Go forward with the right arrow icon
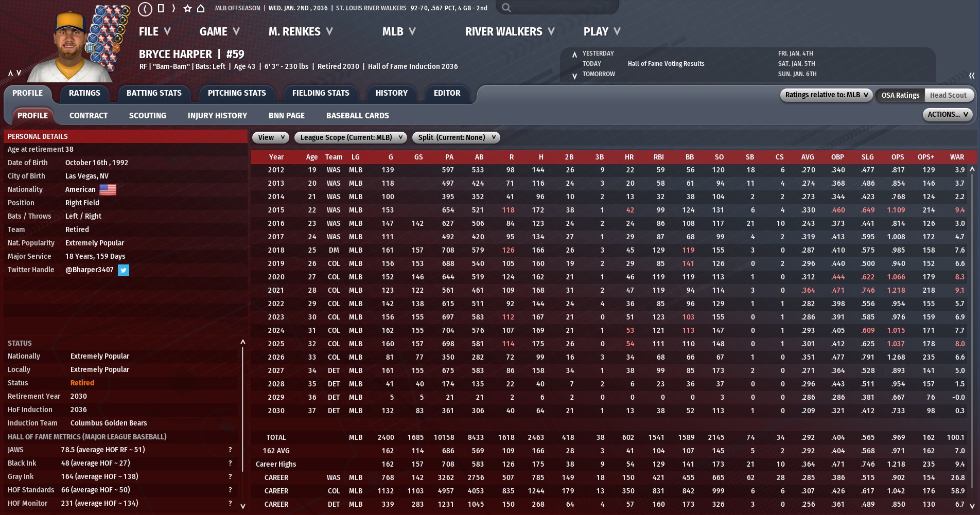The height and width of the screenshot is (515, 980). (173, 8)
